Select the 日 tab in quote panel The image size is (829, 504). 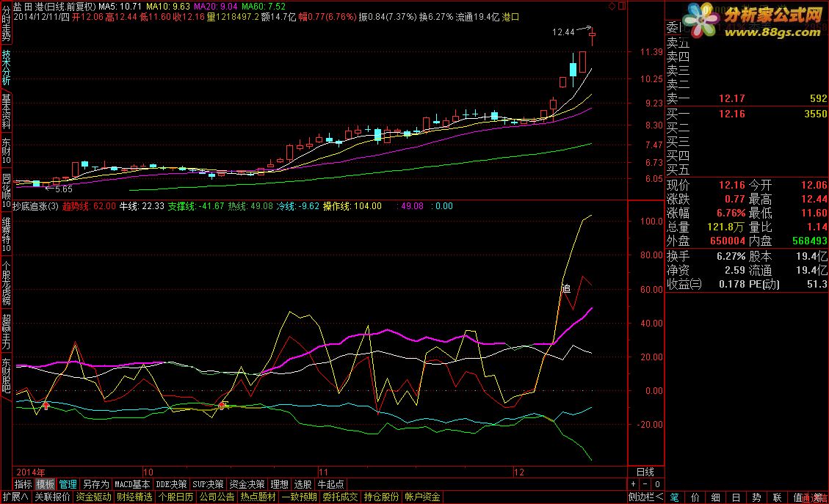pyautogui.click(x=736, y=497)
